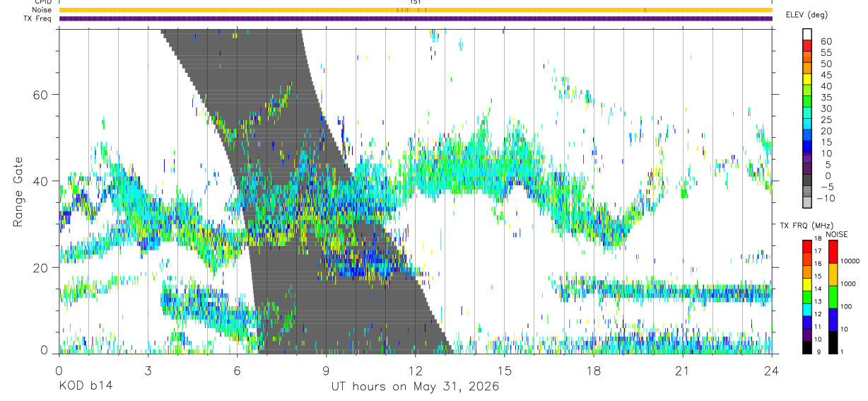Viewport: 868px width, 401px height.
Task: Click x-axis tick label '9'
Action: tap(326, 371)
